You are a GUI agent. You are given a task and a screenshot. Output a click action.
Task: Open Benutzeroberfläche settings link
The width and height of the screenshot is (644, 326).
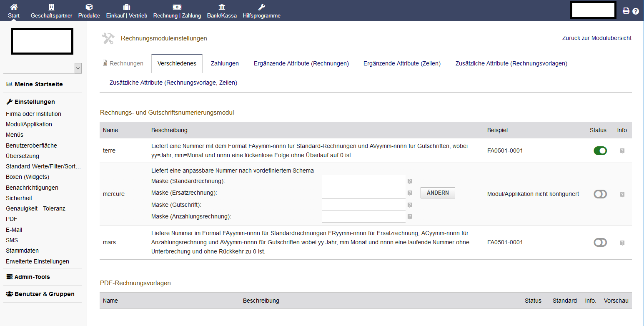pyautogui.click(x=31, y=145)
